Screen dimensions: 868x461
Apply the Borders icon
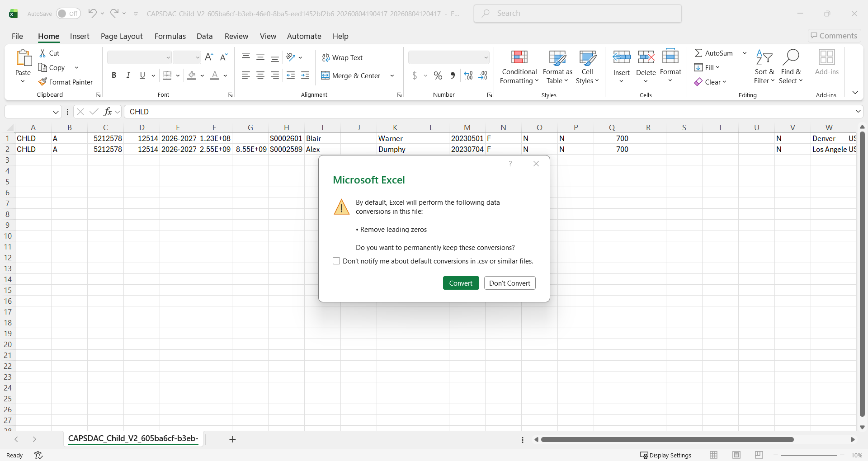(167, 75)
